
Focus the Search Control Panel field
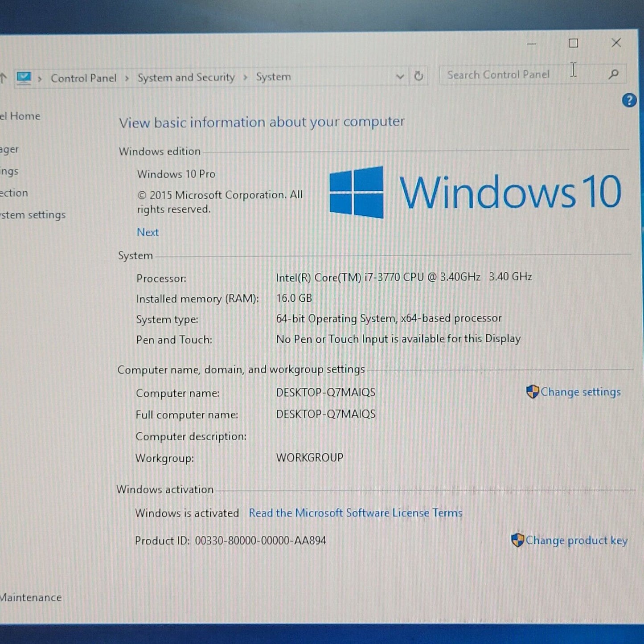(504, 75)
